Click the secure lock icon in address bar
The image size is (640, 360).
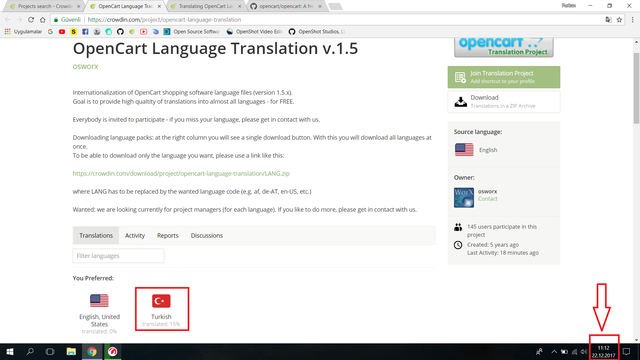tap(56, 20)
